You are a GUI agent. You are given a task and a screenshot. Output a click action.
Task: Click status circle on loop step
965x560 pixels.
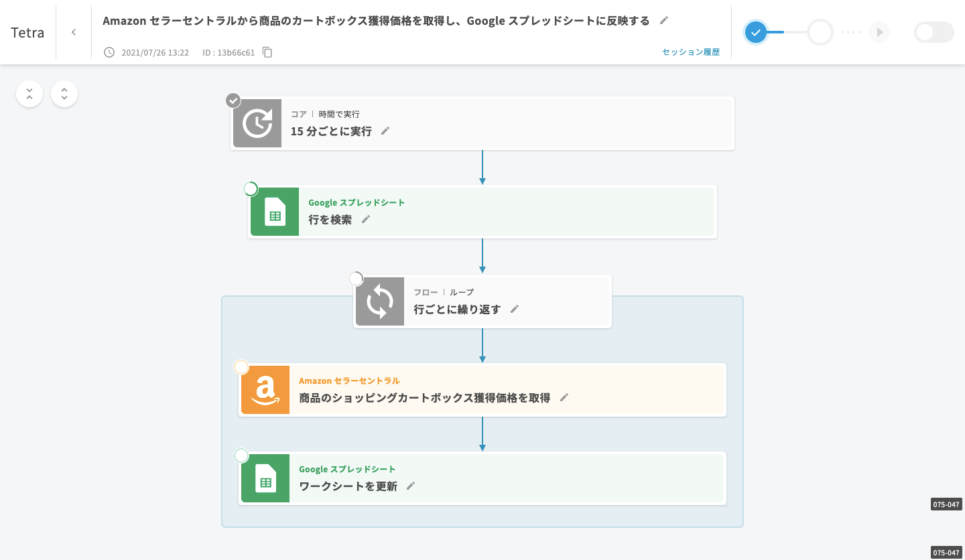356,279
